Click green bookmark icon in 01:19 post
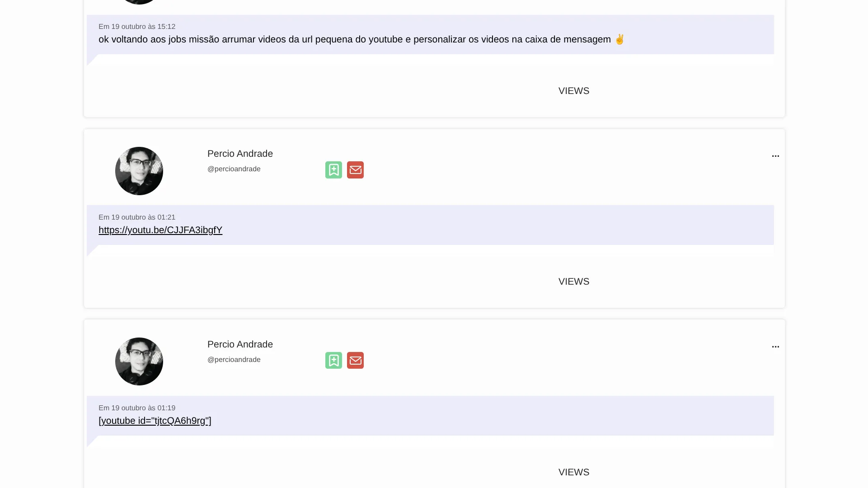868x488 pixels. [333, 361]
